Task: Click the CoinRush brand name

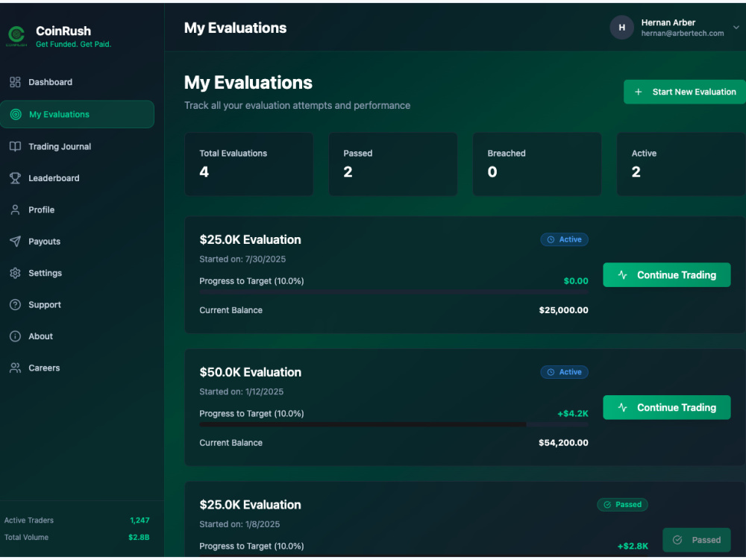Action: point(63,31)
